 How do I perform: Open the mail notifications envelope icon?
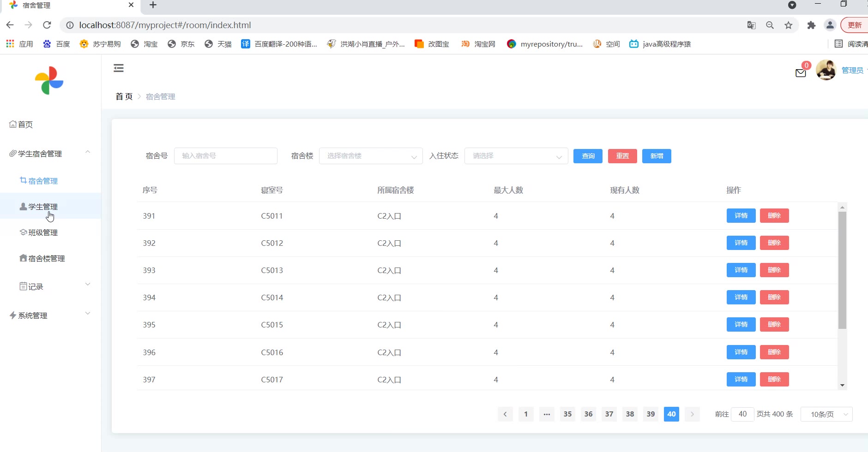pyautogui.click(x=801, y=73)
